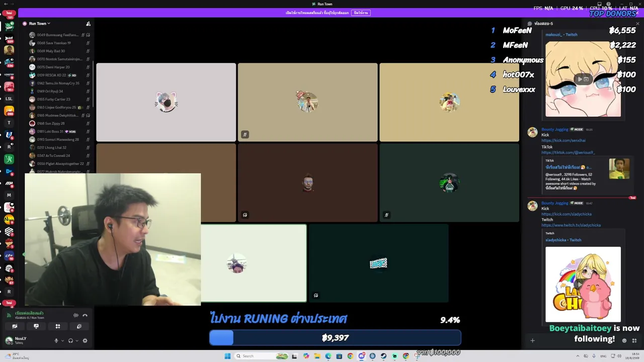This screenshot has height=362, width=644.
Task: Open Steam from the taskbar
Action: [x=383, y=356]
